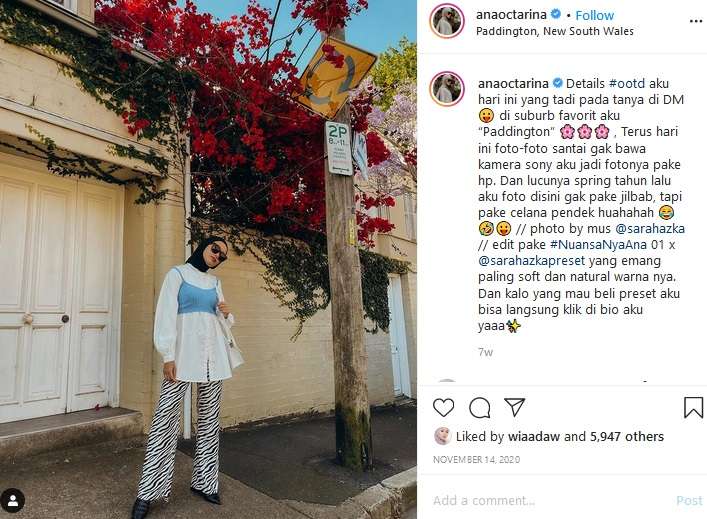
Task: Save post with bookmark icon
Action: click(x=693, y=407)
